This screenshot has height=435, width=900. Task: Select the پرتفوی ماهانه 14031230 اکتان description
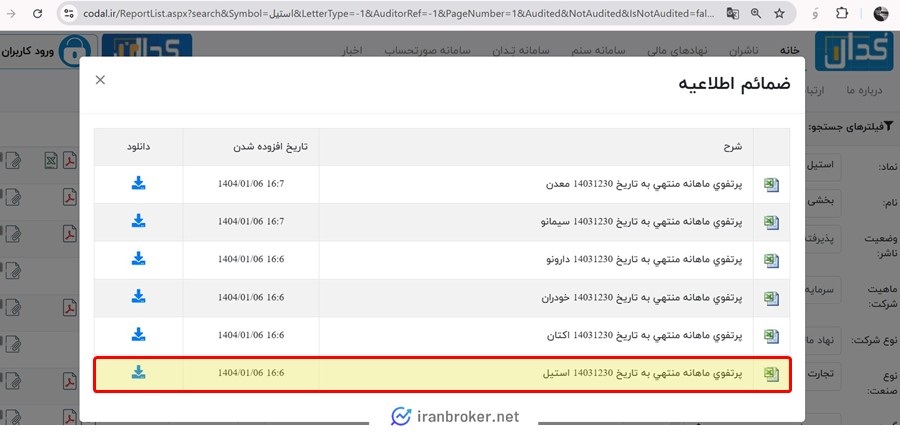[644, 336]
